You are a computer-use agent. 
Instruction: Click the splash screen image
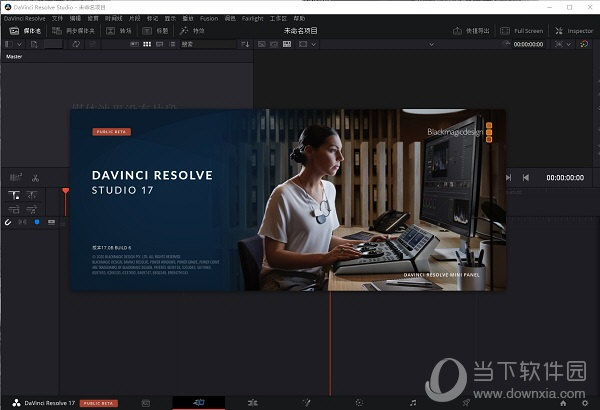click(288, 200)
